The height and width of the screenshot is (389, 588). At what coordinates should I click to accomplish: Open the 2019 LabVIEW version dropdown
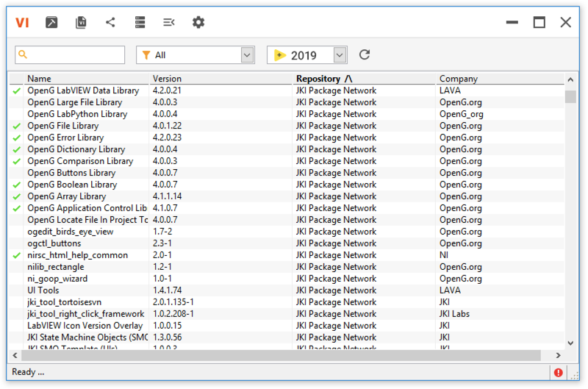coord(340,55)
